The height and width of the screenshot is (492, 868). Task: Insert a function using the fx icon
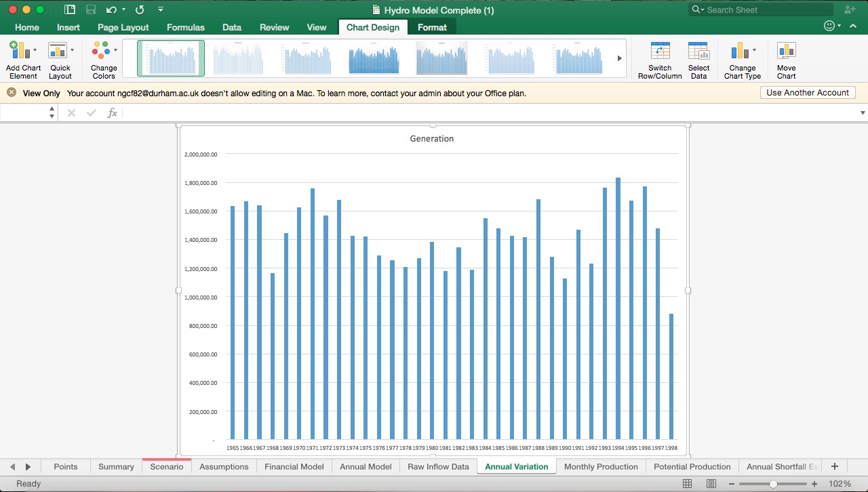click(x=112, y=112)
